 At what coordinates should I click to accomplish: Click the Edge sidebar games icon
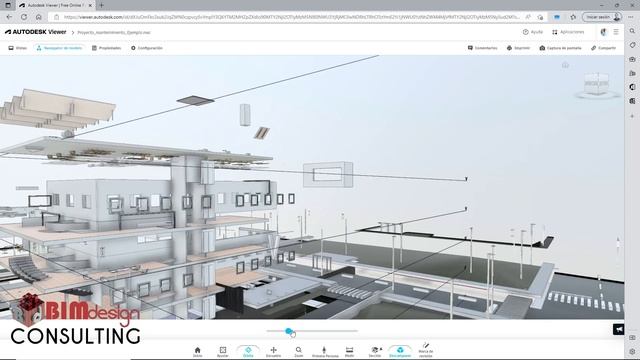tap(632, 73)
